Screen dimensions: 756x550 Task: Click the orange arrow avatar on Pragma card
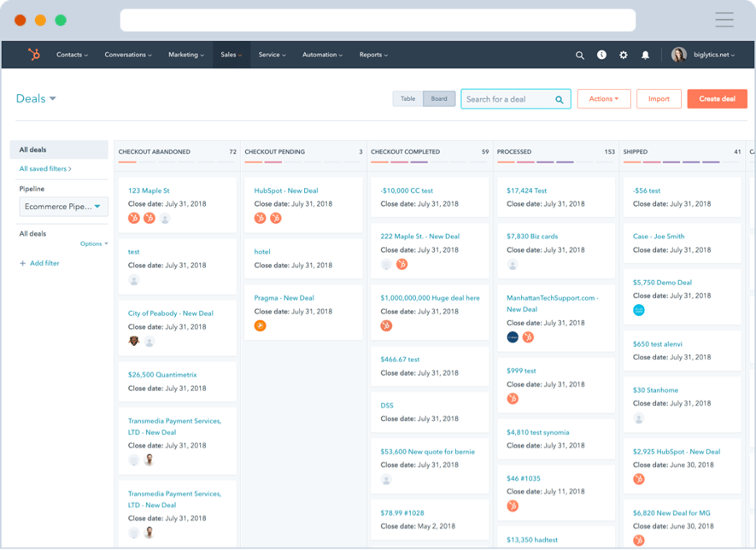260,326
